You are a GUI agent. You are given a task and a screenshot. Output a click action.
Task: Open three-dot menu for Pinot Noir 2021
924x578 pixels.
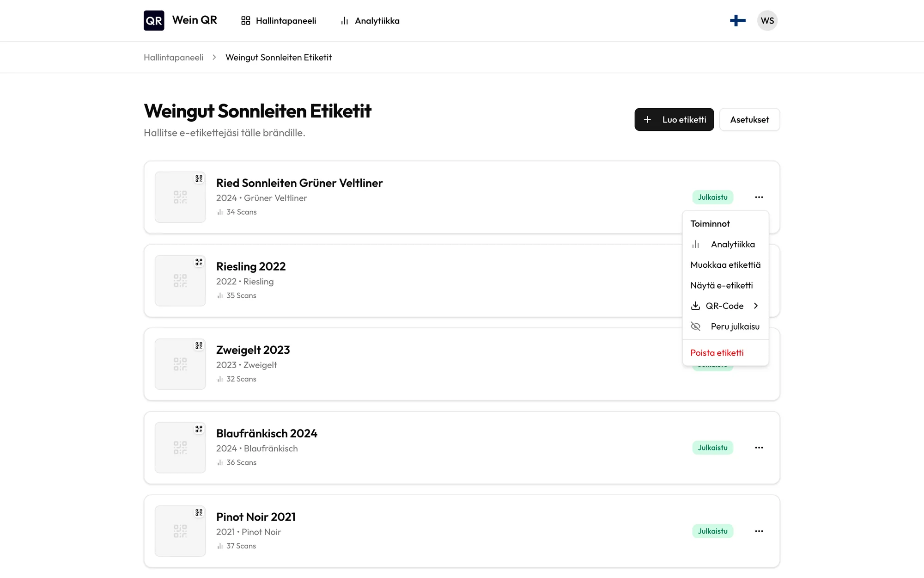[x=759, y=531]
